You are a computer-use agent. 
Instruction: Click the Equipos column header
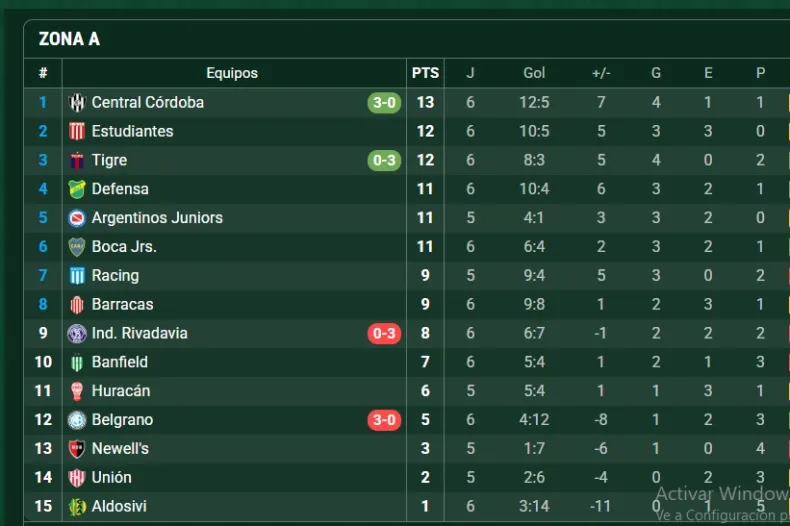point(232,73)
